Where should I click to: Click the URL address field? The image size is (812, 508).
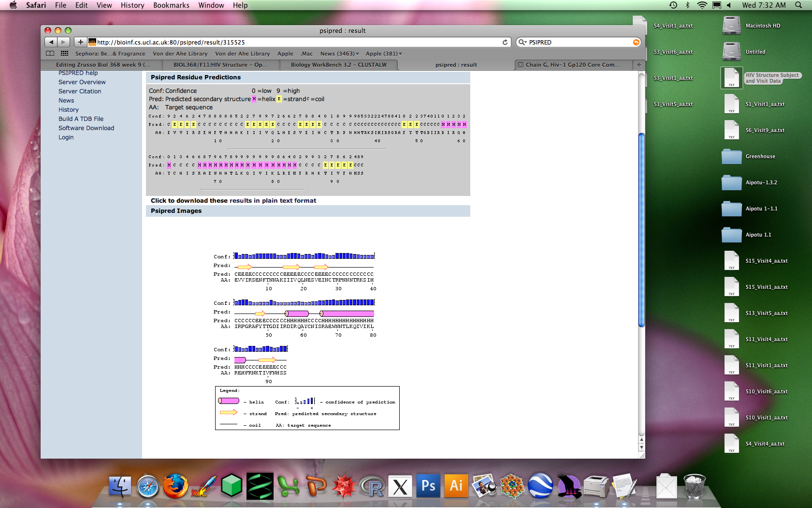pos(295,42)
